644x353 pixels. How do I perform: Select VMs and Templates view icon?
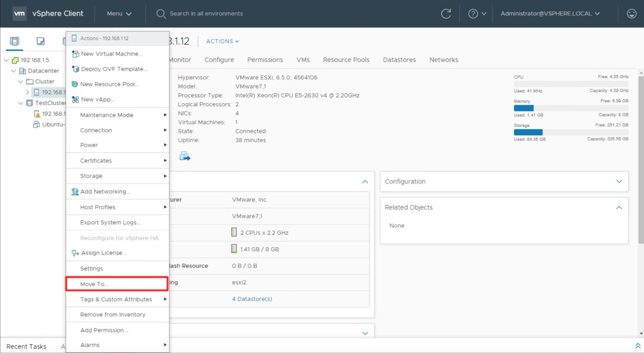(40, 41)
